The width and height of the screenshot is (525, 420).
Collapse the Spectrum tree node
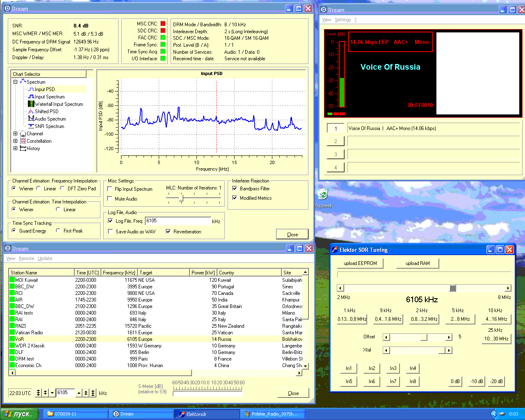coord(16,82)
